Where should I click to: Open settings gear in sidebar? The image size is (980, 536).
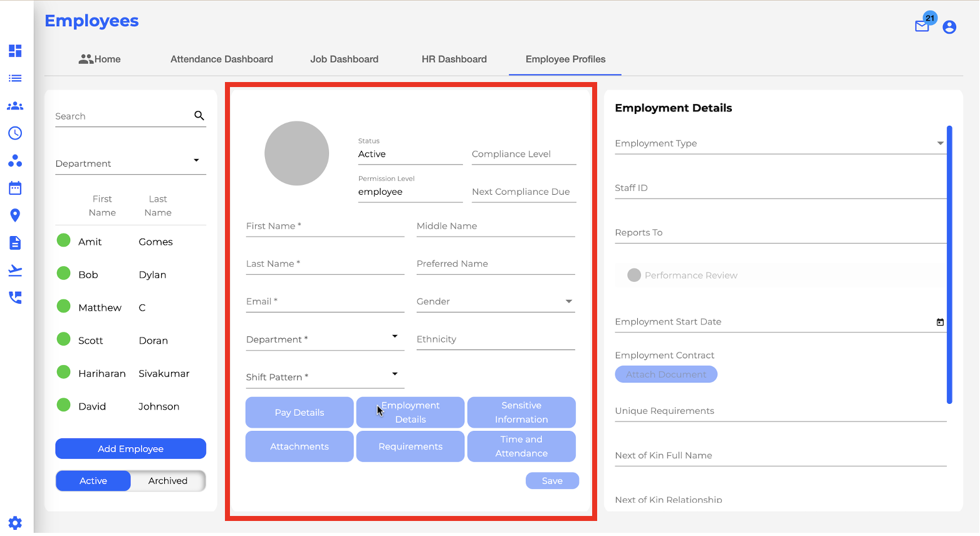click(15, 523)
